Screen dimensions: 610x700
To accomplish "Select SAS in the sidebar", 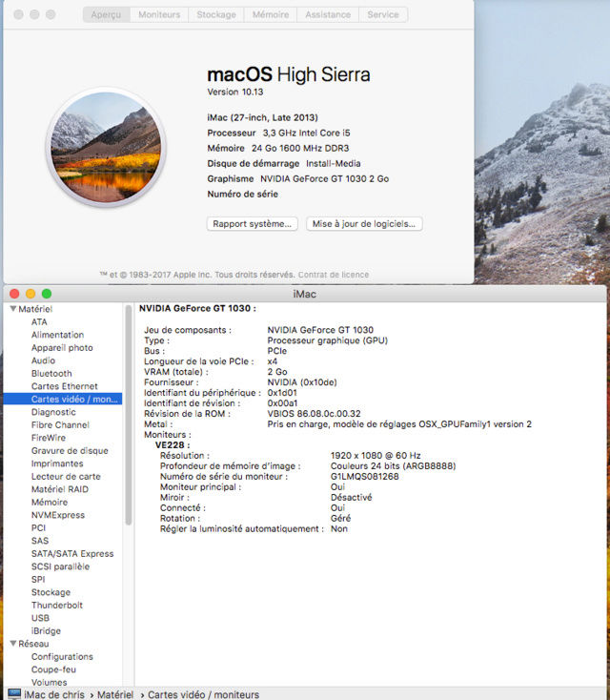I will point(40,541).
